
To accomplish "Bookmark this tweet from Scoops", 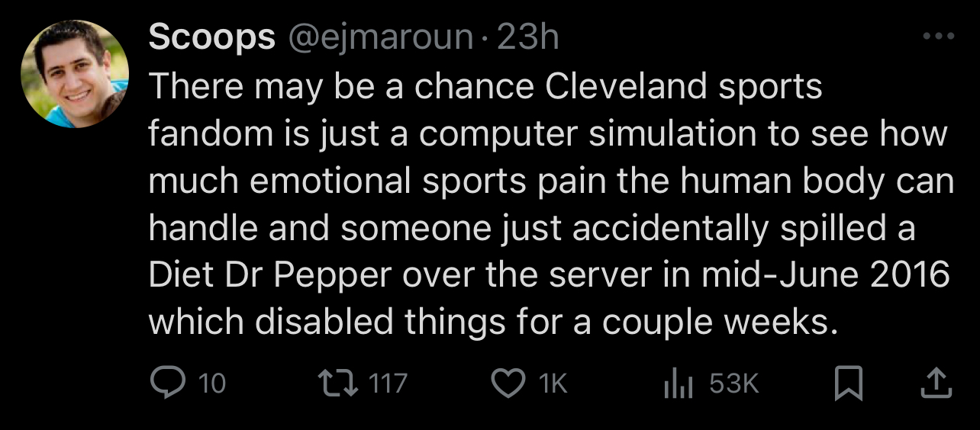I will tap(848, 383).
